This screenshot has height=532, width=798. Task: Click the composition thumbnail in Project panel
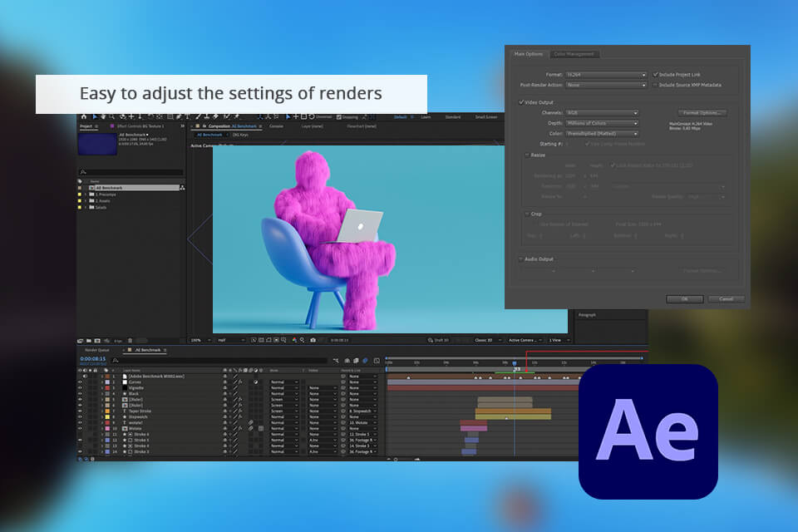tap(97, 144)
